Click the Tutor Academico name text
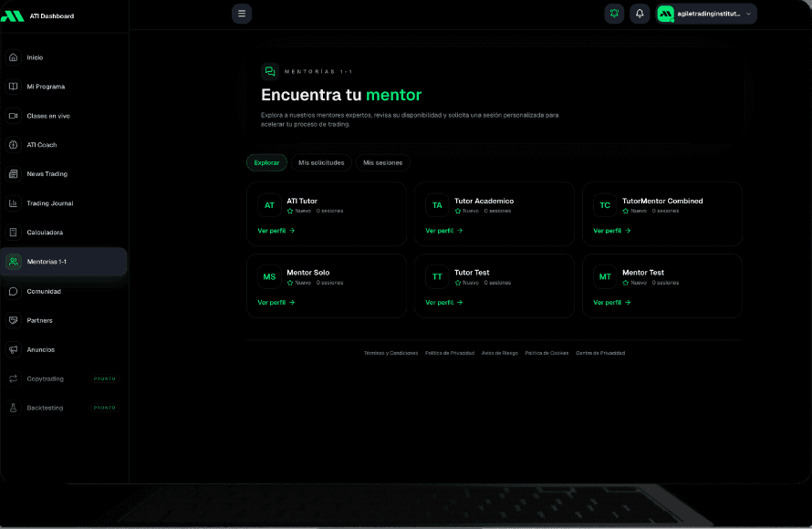Screen dimensions: 812x529 [484, 201]
